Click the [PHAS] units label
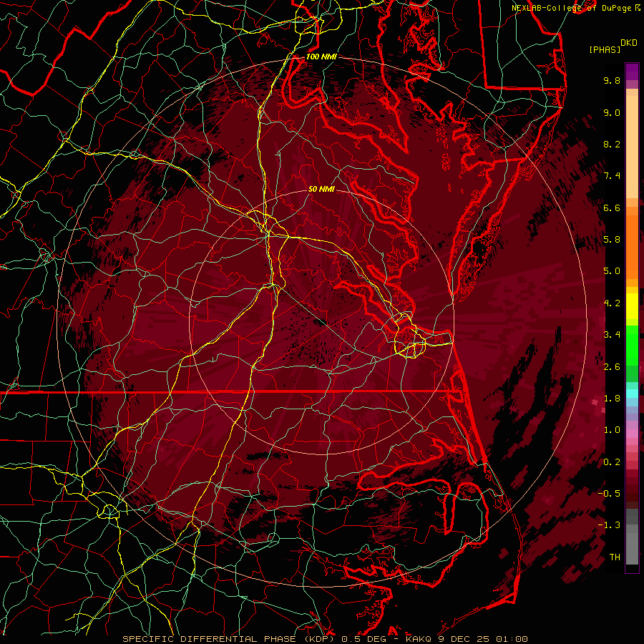644x644 pixels. [605, 49]
